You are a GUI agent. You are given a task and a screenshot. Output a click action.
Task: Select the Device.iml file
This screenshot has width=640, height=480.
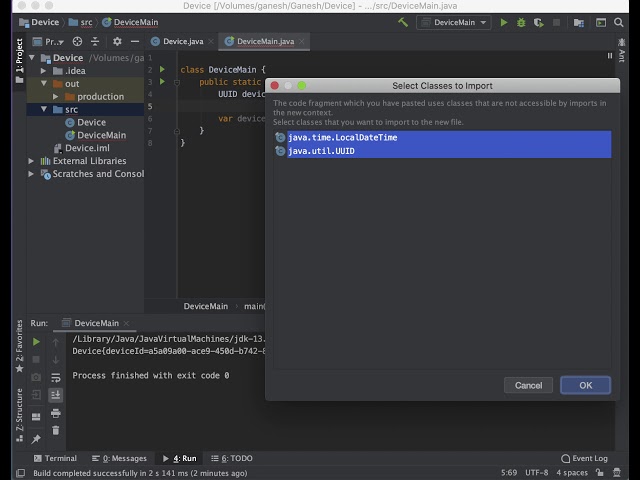[82, 148]
